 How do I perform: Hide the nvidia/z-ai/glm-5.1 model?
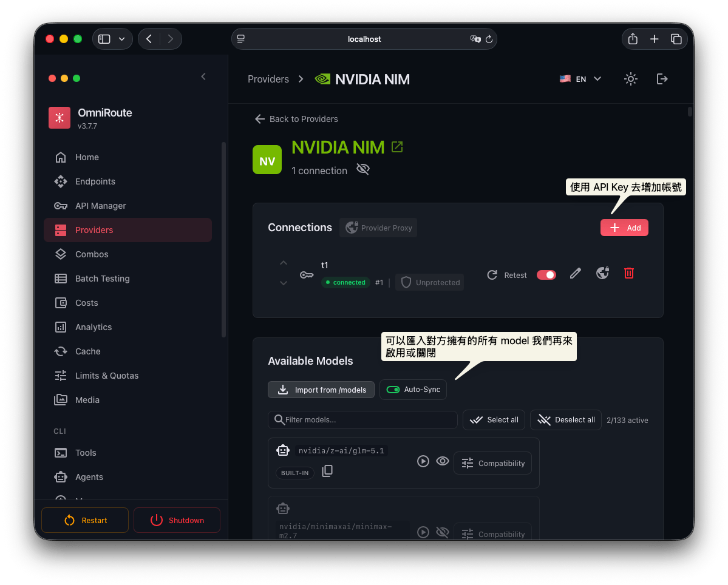443,461
